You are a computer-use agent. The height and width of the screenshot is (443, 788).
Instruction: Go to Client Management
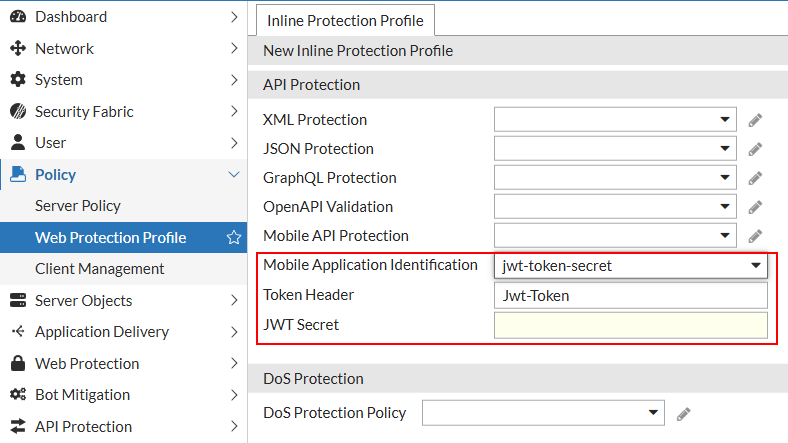100,269
